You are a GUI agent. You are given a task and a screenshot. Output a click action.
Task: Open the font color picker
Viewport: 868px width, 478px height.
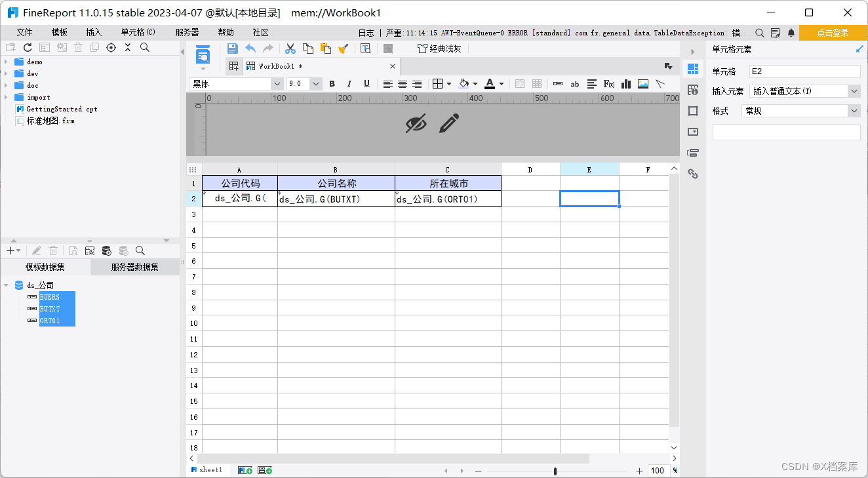click(494, 84)
